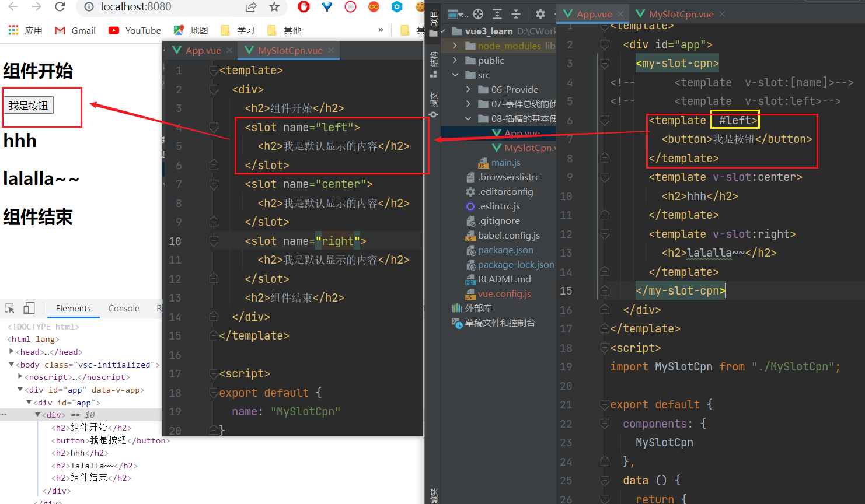Open the project panel gear settings
865x504 pixels.
tap(540, 14)
